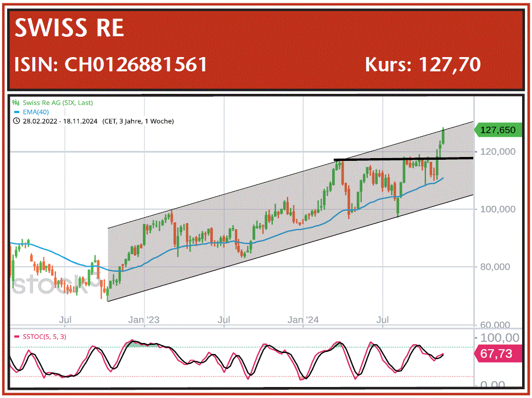Image resolution: width=532 pixels, height=398 pixels.
Task: Click the blue EMA(40) legend marker
Action: tap(16, 112)
